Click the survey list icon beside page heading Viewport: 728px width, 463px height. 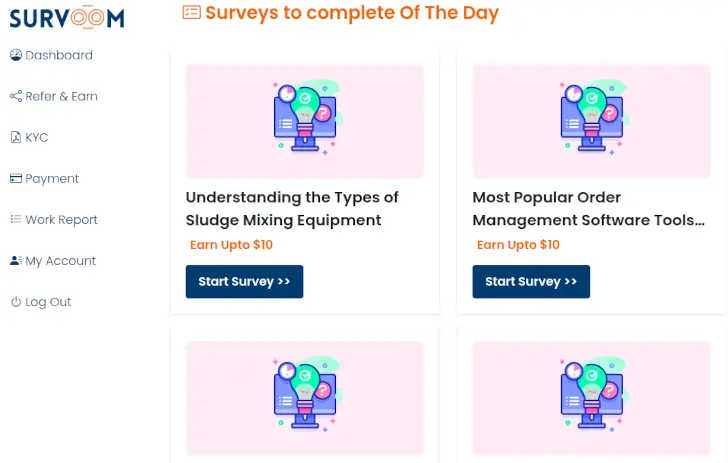(x=192, y=13)
